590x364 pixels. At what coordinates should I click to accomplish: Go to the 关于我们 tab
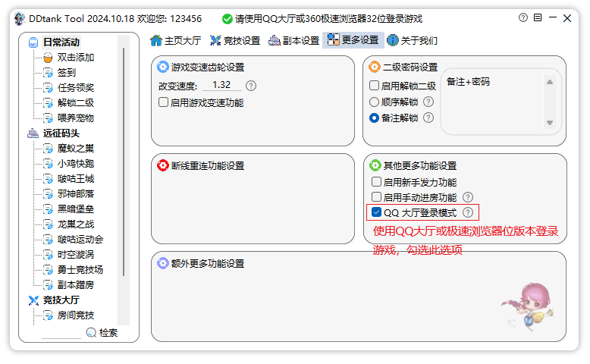413,41
